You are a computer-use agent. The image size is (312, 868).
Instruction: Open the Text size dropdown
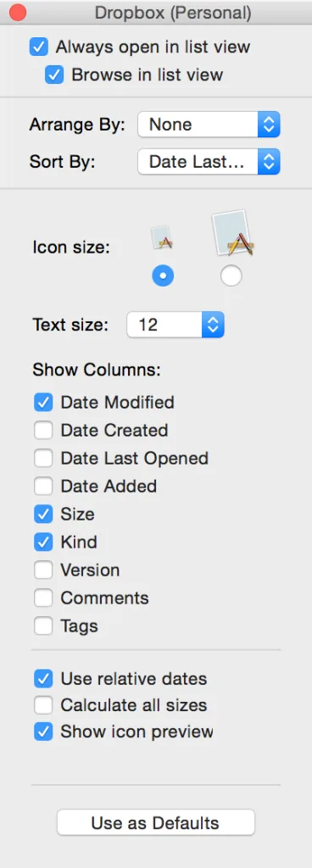coord(175,325)
